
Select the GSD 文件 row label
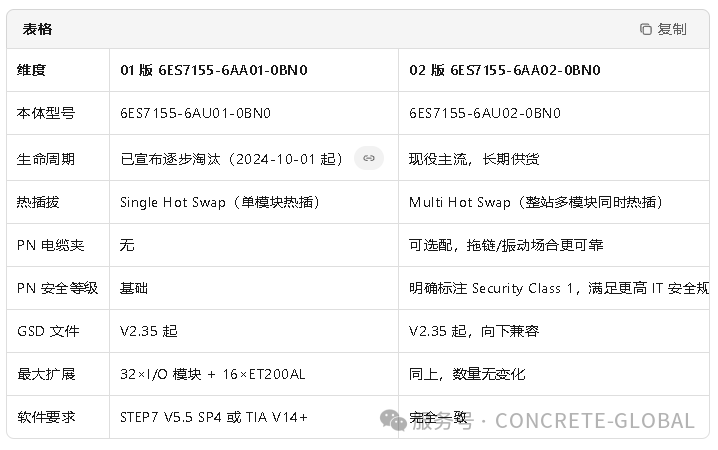tap(48, 331)
